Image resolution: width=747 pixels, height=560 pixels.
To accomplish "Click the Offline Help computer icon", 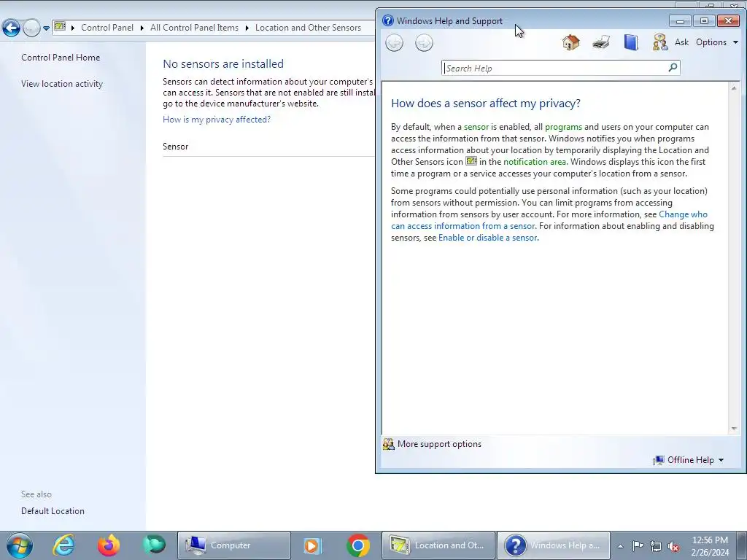I will point(659,460).
